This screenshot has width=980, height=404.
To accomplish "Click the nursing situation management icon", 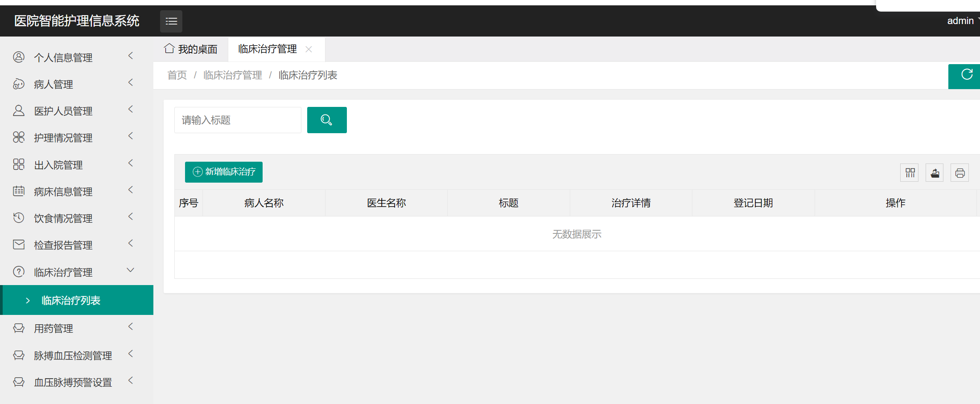I will 19,137.
